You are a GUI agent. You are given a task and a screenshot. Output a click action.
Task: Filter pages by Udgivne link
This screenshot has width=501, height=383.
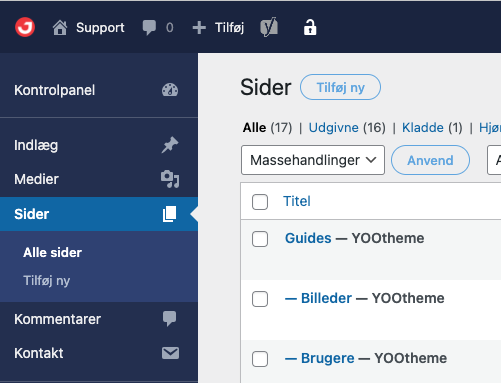(x=333, y=128)
